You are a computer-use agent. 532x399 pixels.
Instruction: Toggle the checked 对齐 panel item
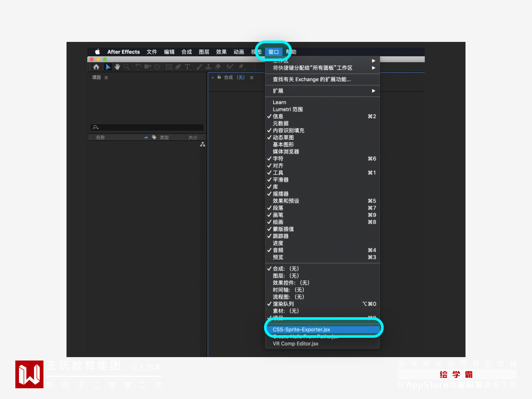pos(323,166)
